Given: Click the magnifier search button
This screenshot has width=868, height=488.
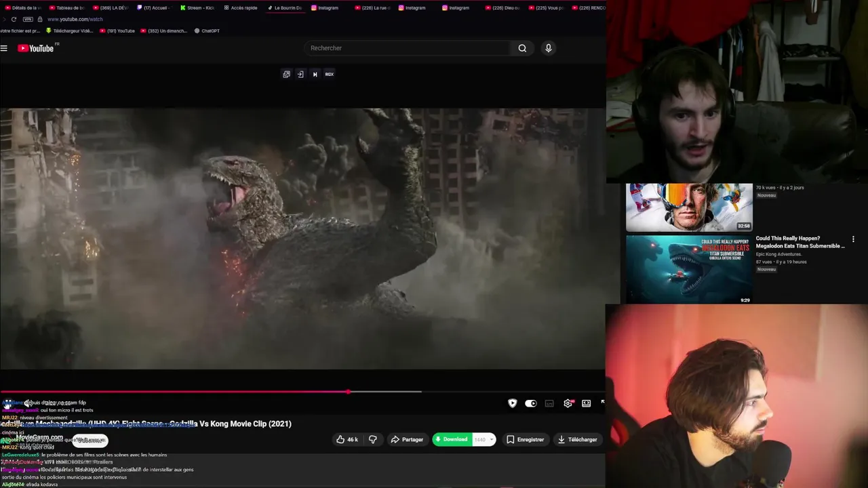Looking at the screenshot, I should [x=522, y=48].
